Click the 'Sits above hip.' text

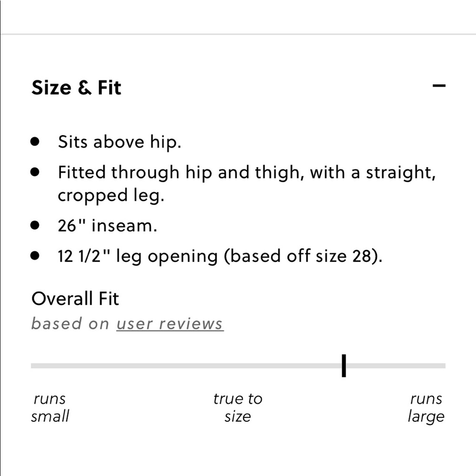click(119, 142)
